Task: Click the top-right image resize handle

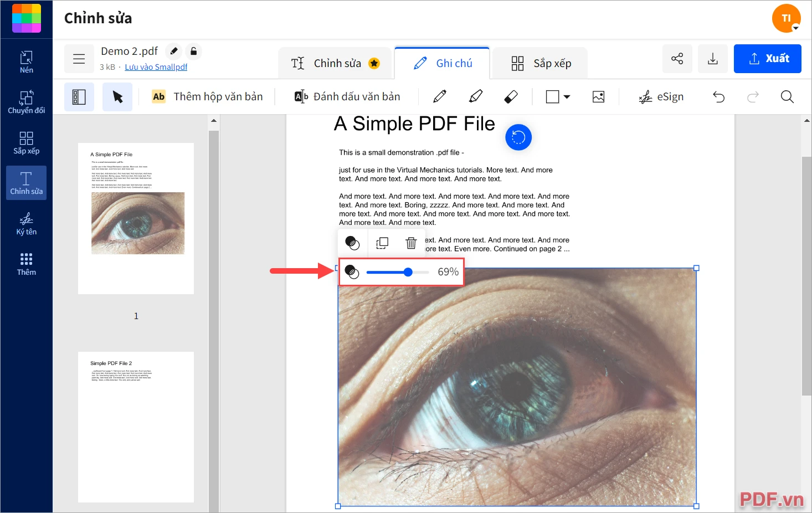Action: [696, 268]
